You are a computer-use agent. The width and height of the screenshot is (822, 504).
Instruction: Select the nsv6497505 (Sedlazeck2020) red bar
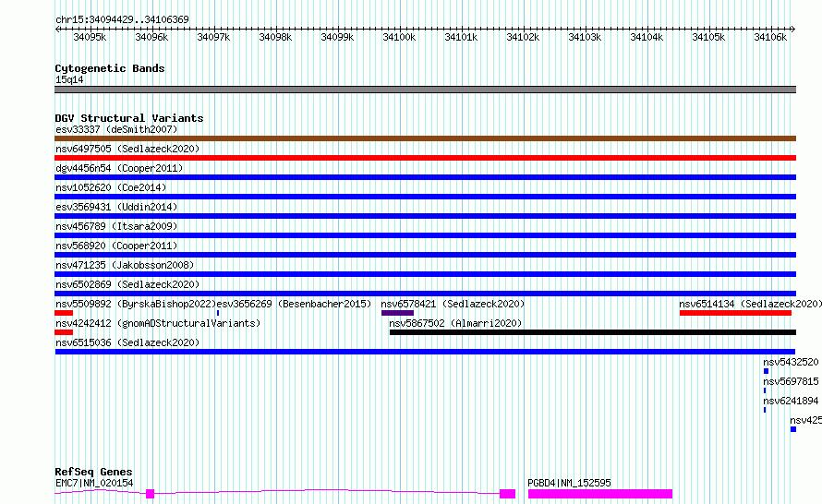425,158
